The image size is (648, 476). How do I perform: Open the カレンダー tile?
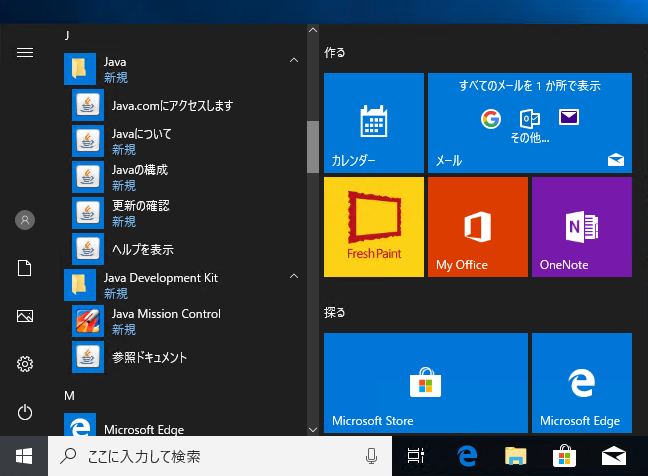coord(374,123)
